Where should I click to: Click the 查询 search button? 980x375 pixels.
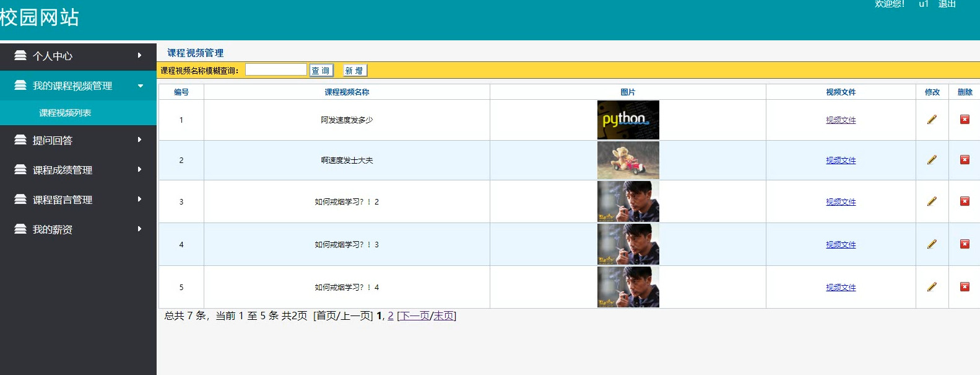pyautogui.click(x=321, y=71)
